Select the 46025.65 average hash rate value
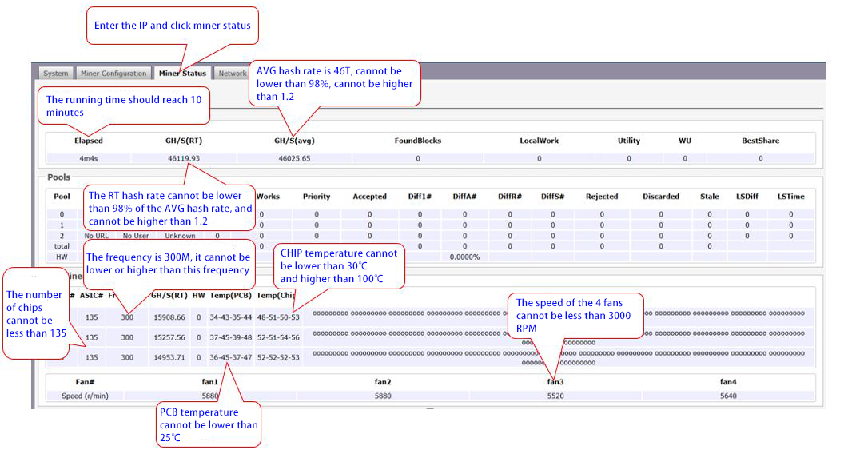The image size is (868, 450). point(293,158)
